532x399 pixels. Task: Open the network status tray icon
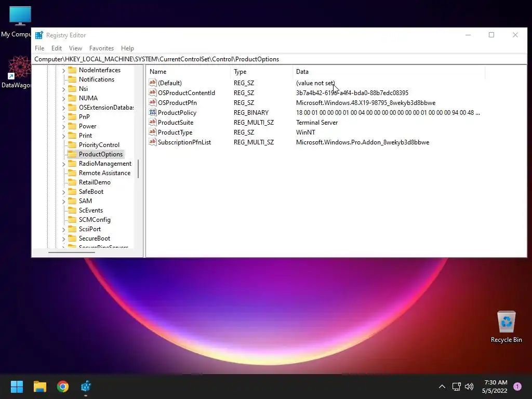pos(456,387)
